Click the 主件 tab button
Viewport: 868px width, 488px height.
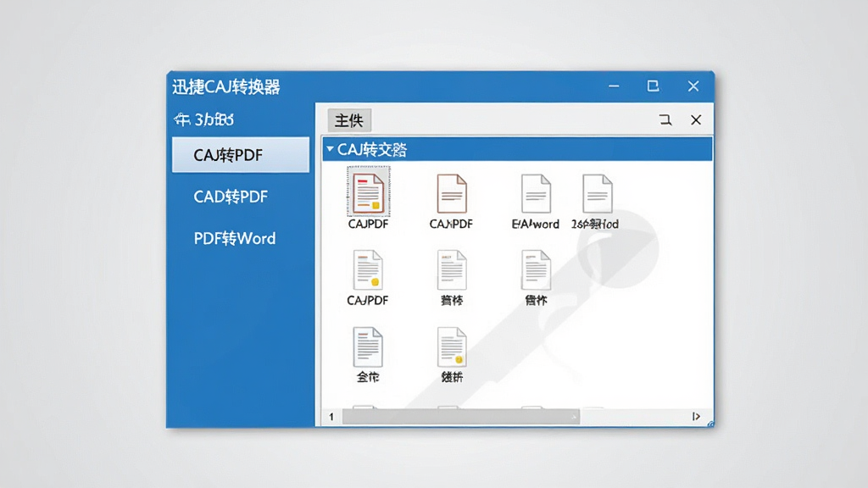348,120
